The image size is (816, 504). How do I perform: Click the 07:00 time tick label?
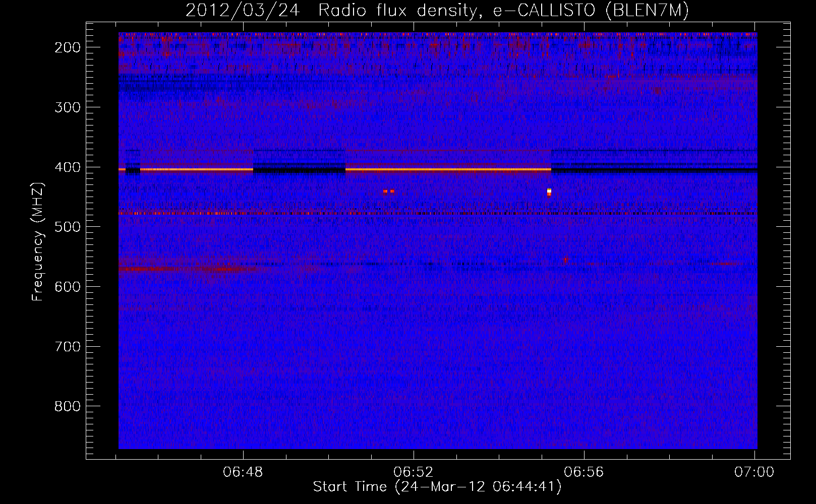pos(754,472)
